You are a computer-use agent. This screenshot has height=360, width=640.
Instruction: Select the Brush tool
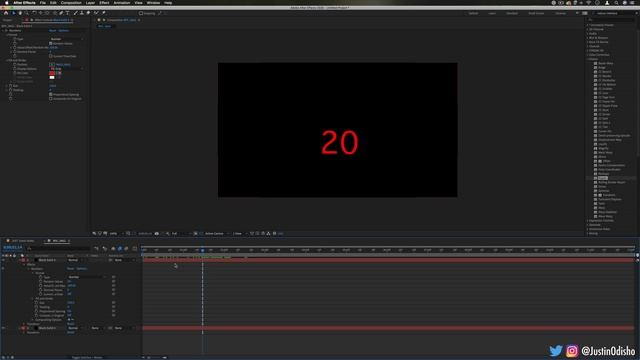75,13
